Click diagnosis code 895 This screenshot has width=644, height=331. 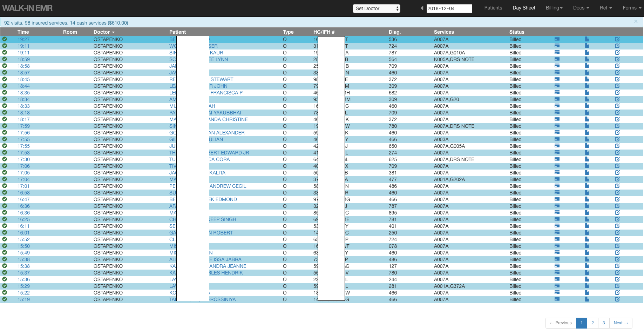click(393, 213)
